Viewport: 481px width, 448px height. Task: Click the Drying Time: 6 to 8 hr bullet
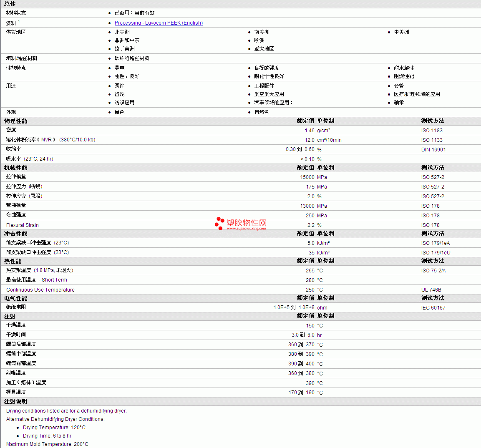point(47,436)
